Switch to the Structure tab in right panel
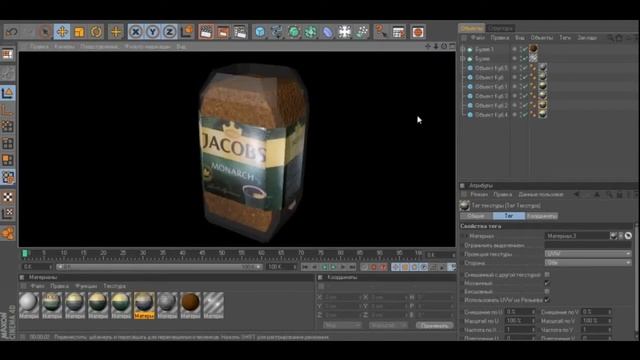 (x=500, y=28)
